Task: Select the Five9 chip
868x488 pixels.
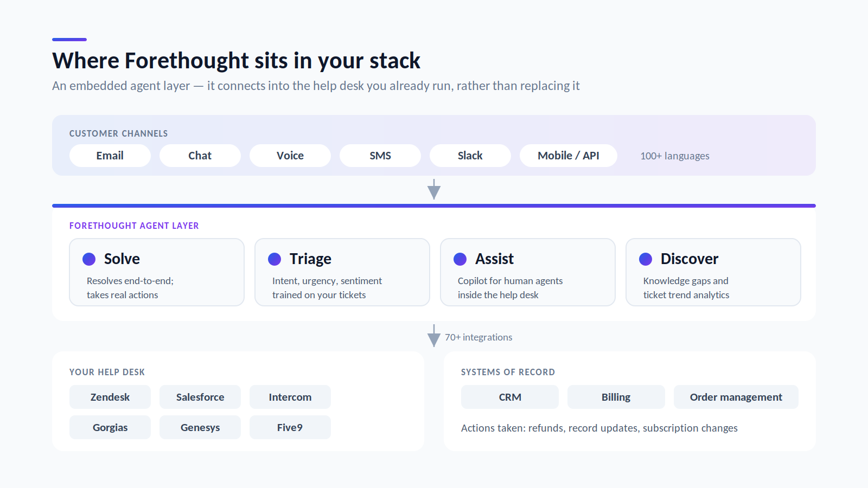Action: [290, 427]
